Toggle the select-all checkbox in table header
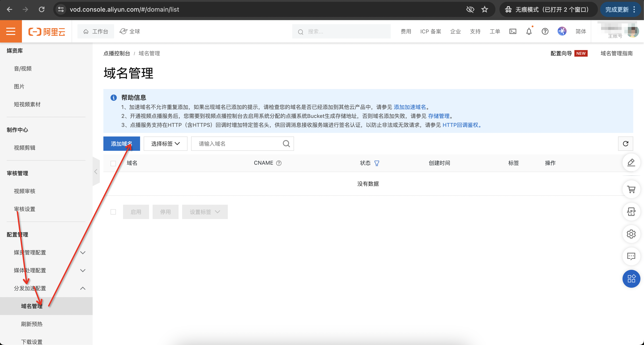The width and height of the screenshot is (644, 345). pyautogui.click(x=113, y=164)
